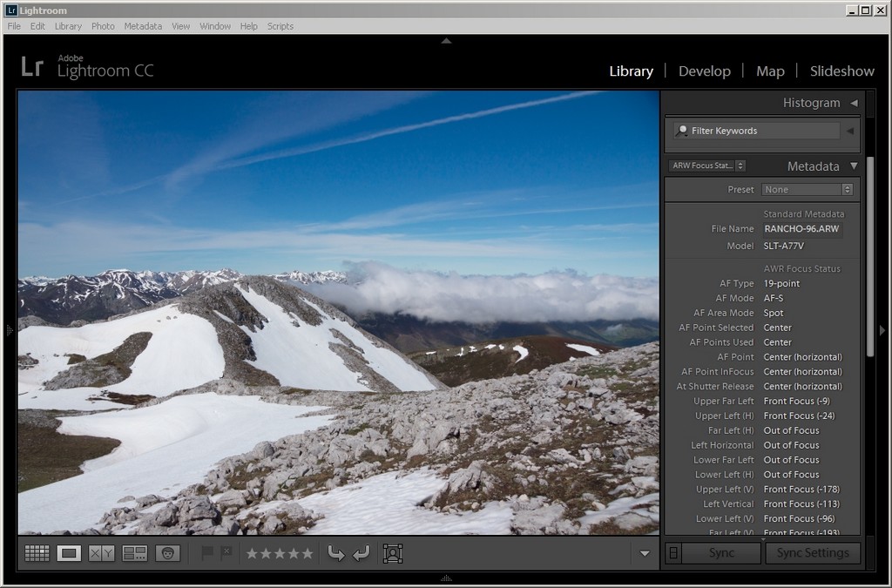
Task: Open the Metadata menu
Action: pyautogui.click(x=143, y=26)
